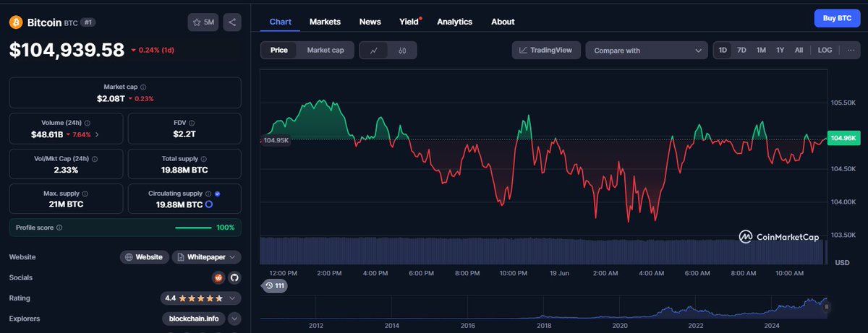This screenshot has height=333, width=868.
Task: Select the Price toggle
Action: pos(279,51)
